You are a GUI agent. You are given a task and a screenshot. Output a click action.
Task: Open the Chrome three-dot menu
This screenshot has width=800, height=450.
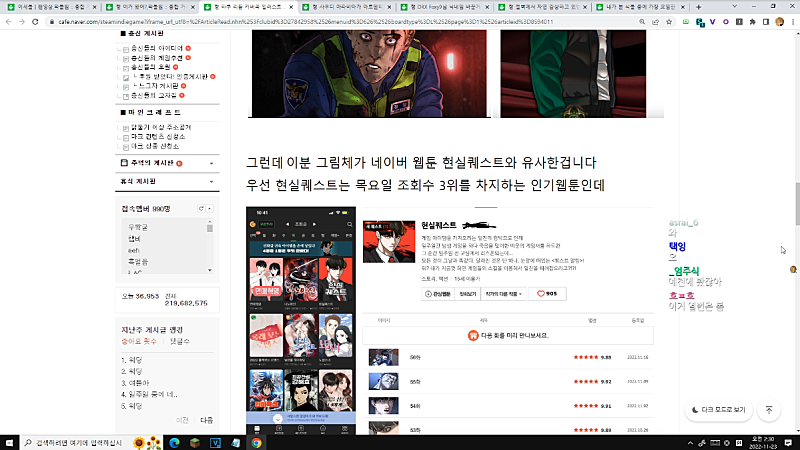click(792, 22)
